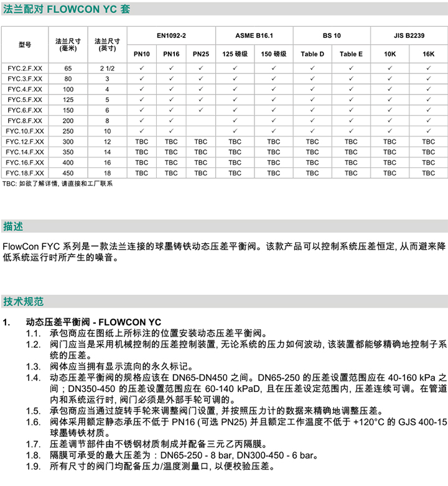This screenshot has height=486, width=448.
Task: Click item 1.5 '承包商应当通过旋转手轮来调整阀门设置'
Action: pyautogui.click(x=217, y=411)
